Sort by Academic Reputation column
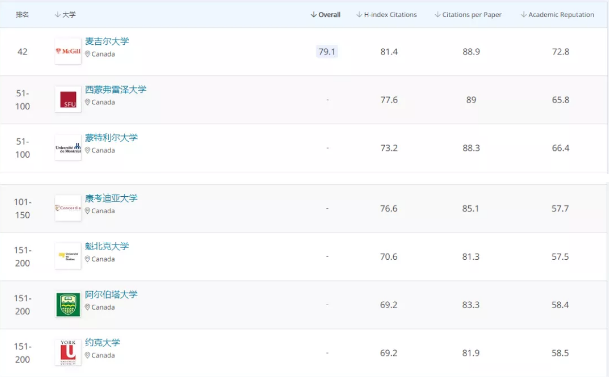The width and height of the screenshot is (609, 377). [x=557, y=15]
